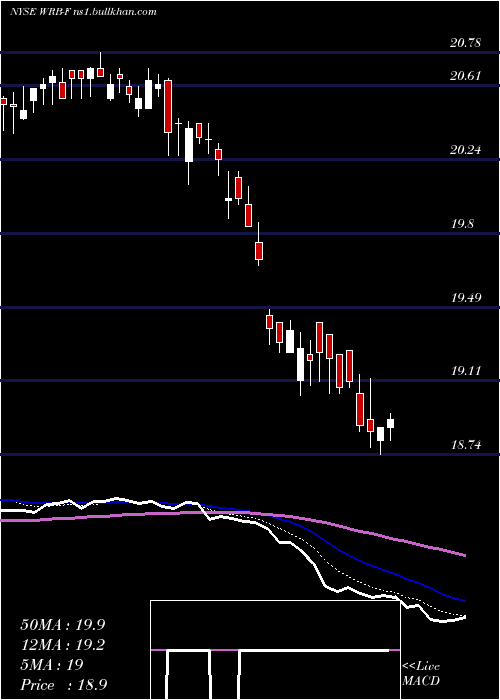Click the 50MA : 19.9 readout
500x700 pixels.
click(63, 625)
